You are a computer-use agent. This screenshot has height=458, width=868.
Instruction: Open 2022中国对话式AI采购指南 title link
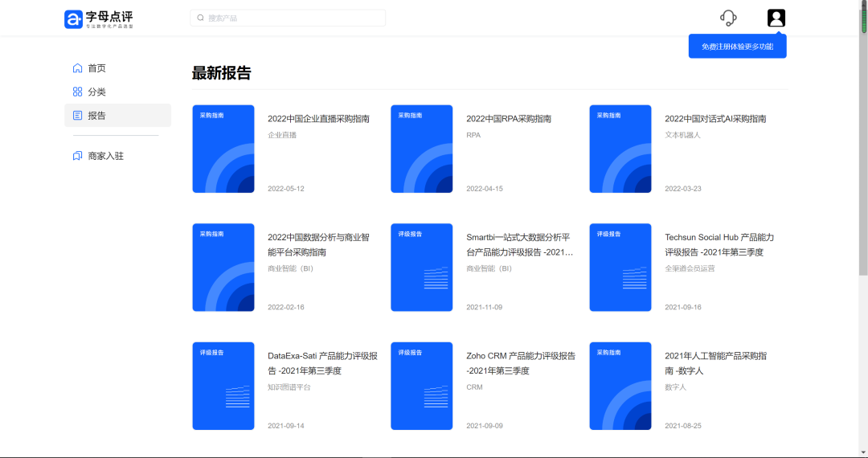(x=716, y=118)
